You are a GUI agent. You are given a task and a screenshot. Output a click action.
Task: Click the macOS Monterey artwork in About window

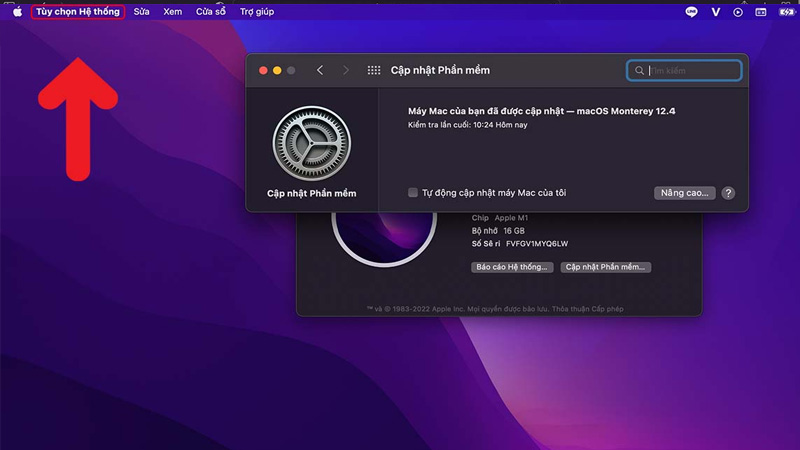point(384,239)
